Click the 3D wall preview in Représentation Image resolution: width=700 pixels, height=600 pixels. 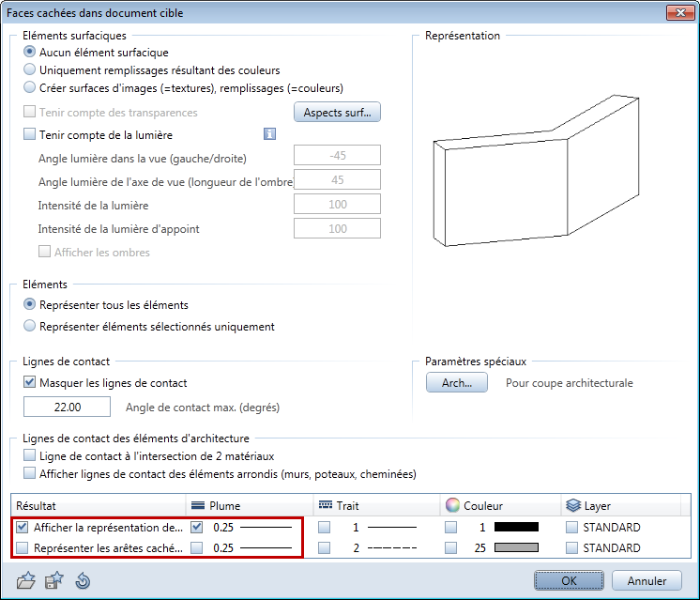click(536, 171)
